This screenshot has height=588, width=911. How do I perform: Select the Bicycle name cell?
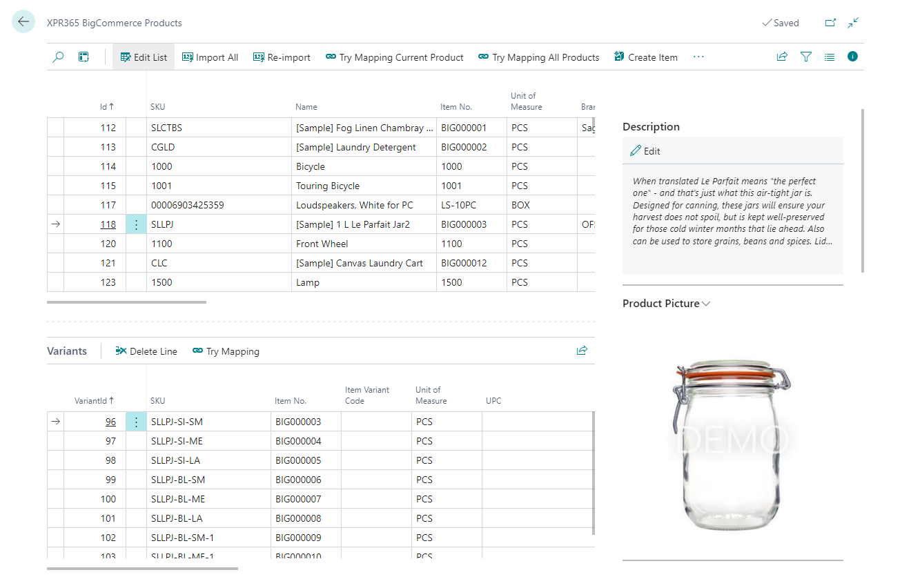[364, 166]
